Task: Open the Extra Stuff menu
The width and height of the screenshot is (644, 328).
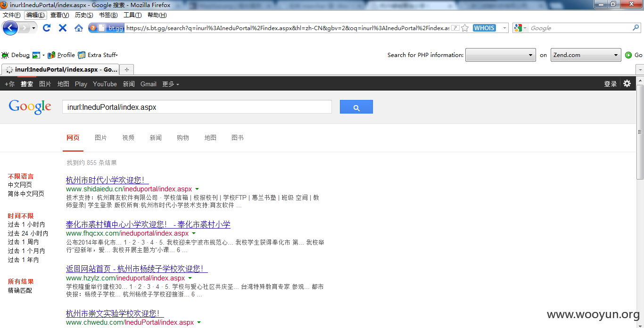Action: 98,55
